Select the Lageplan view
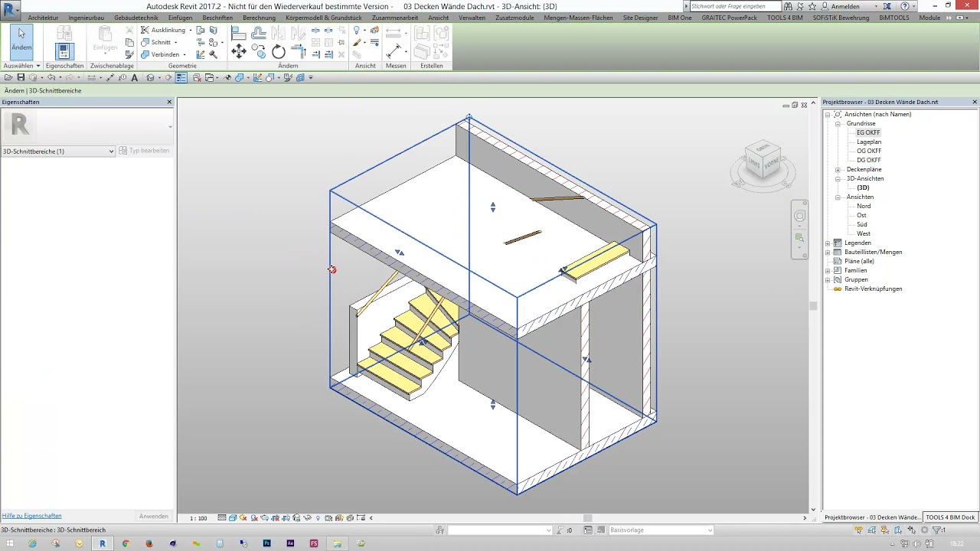The image size is (980, 551). click(x=869, y=142)
